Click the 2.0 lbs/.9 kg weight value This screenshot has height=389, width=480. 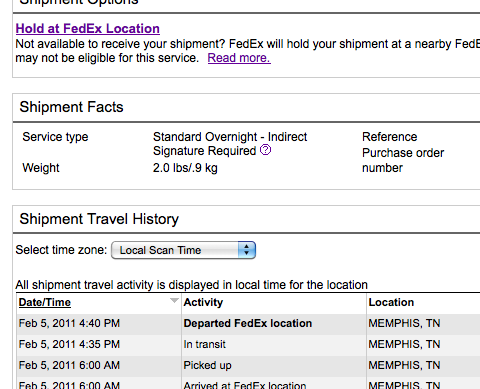coord(185,168)
